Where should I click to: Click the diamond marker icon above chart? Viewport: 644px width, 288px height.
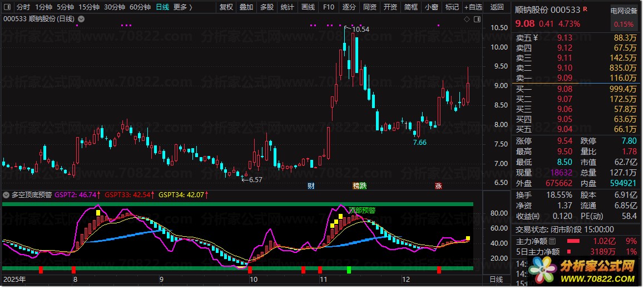pyautogui.click(x=467, y=19)
